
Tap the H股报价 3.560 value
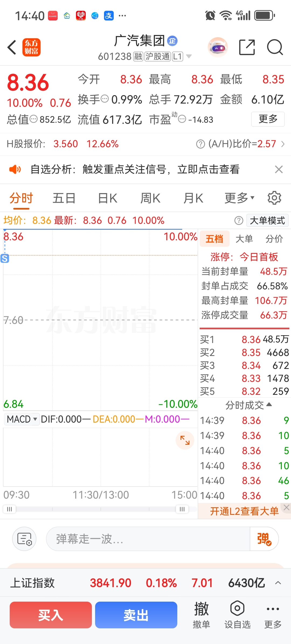click(66, 144)
